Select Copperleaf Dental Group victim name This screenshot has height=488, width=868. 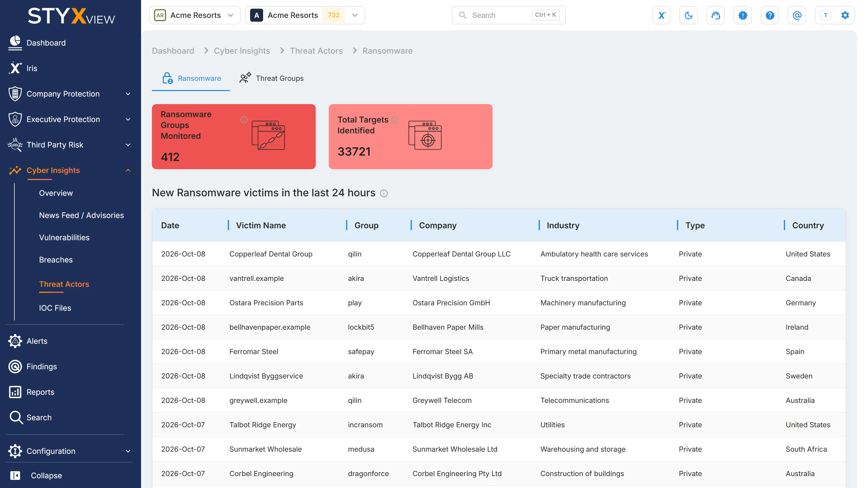[x=271, y=254]
